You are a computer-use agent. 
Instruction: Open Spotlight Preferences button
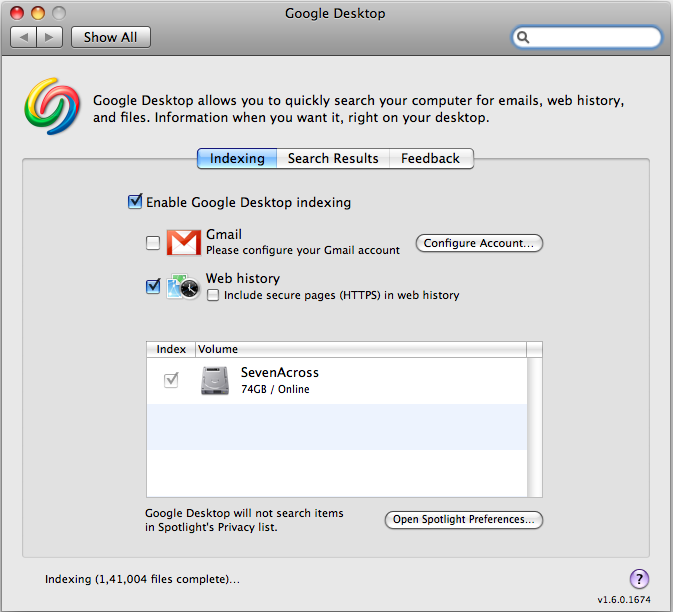[x=464, y=519]
